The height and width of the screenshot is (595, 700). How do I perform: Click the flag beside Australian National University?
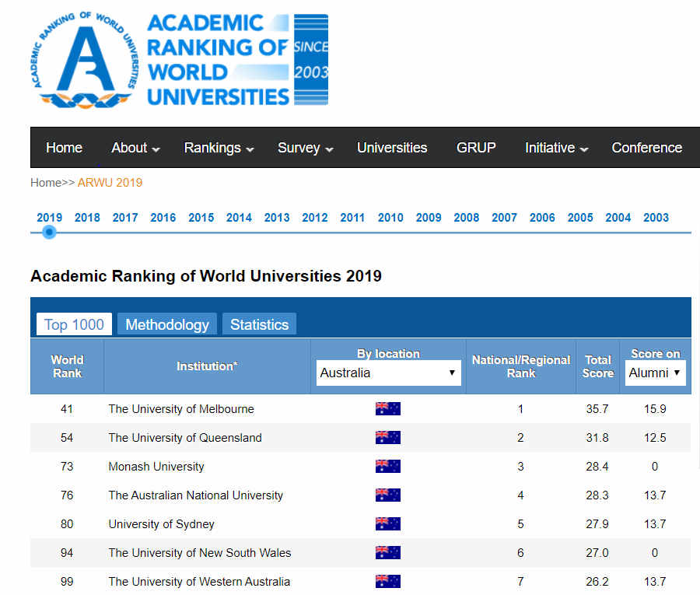(388, 495)
